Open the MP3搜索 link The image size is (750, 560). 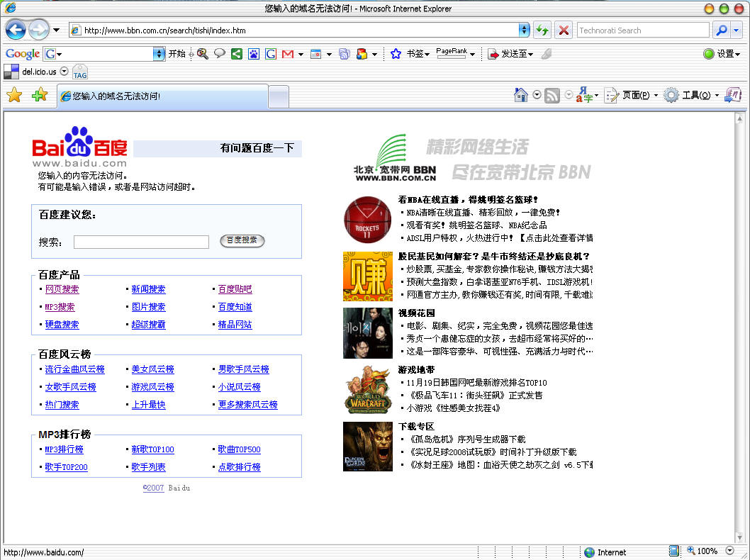click(60, 307)
